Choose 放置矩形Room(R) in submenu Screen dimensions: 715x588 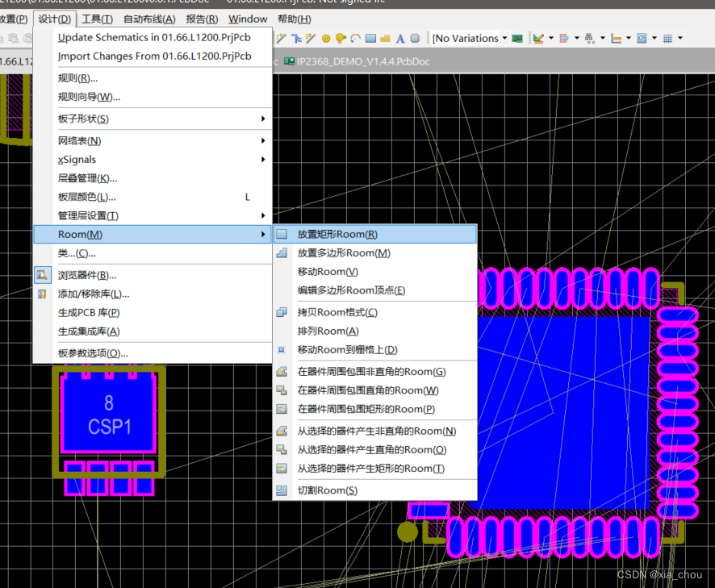click(x=374, y=234)
